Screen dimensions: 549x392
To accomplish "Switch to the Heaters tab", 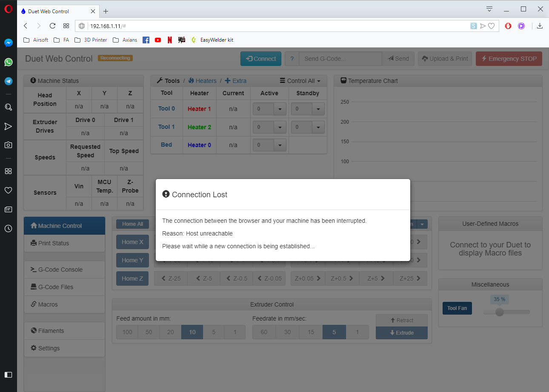I will point(203,80).
